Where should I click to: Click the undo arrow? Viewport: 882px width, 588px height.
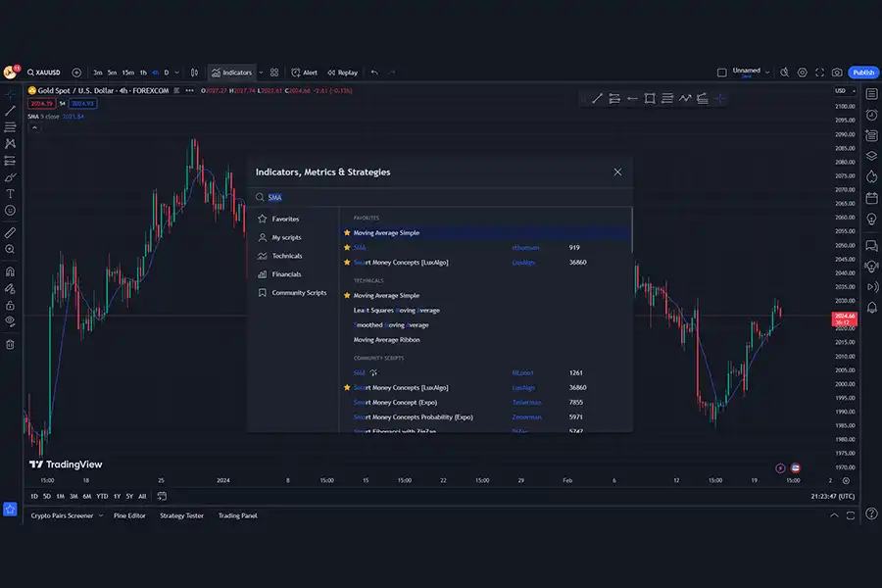[374, 73]
